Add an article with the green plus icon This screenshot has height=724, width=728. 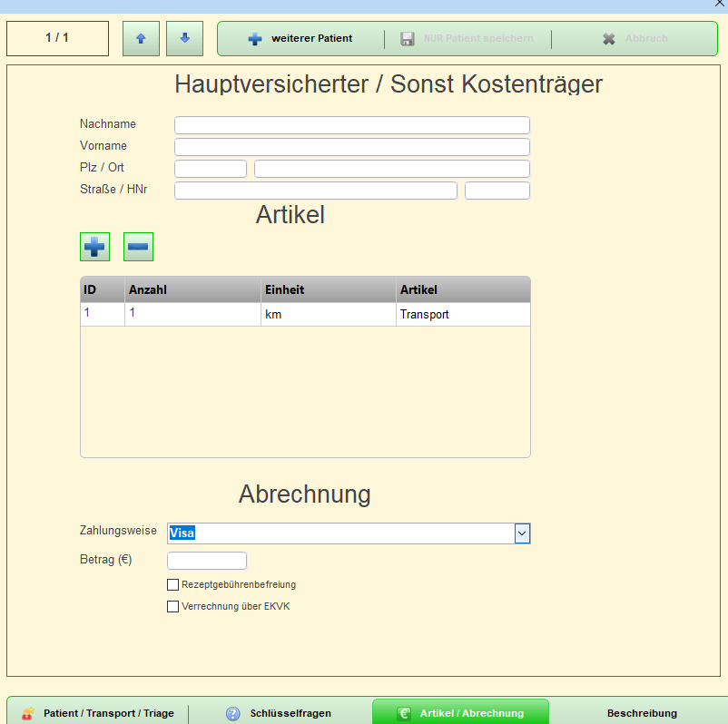(94, 247)
